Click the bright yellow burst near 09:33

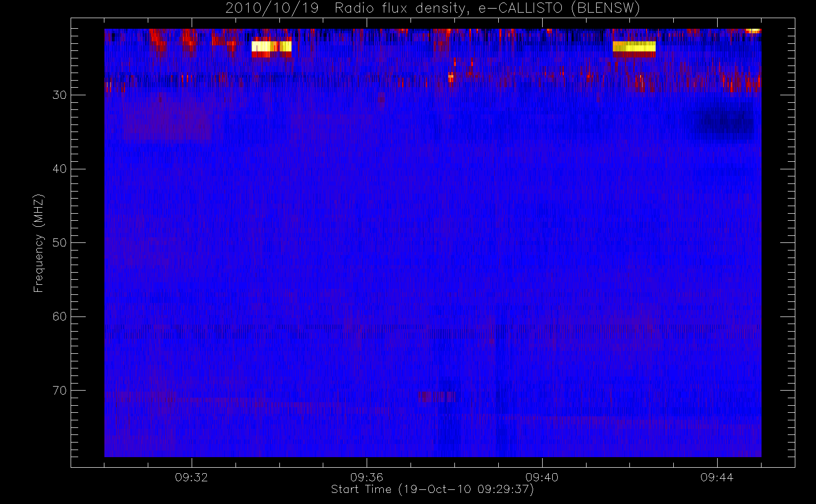[271, 47]
